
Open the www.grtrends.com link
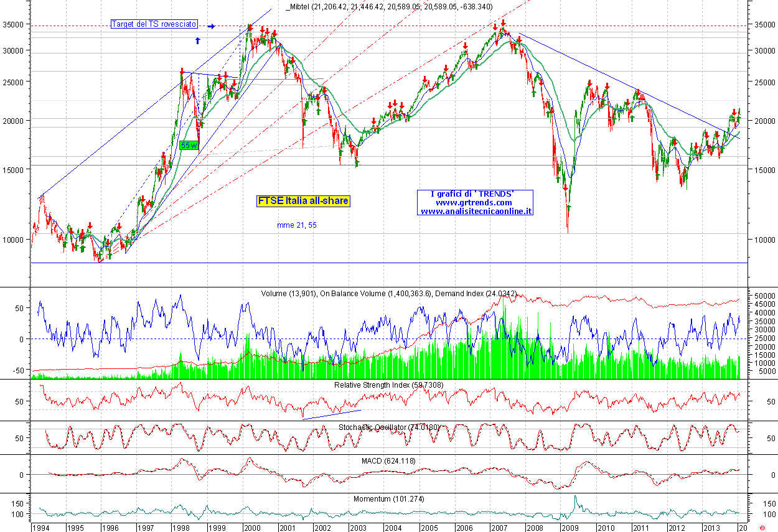(474, 203)
